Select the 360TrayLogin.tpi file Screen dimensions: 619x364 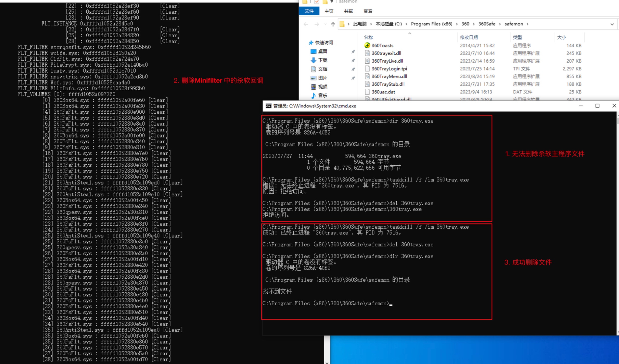coord(389,69)
